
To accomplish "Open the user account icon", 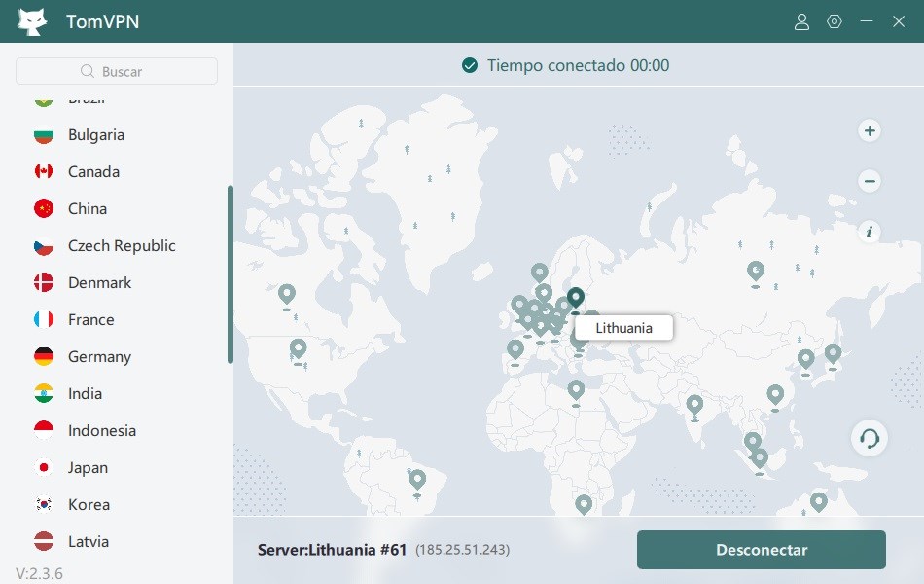I will click(801, 21).
